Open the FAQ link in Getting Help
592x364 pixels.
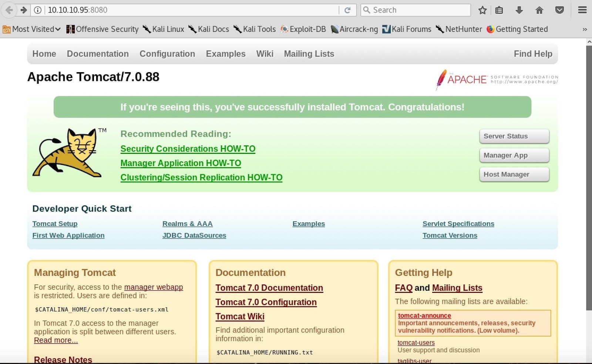coord(404,288)
